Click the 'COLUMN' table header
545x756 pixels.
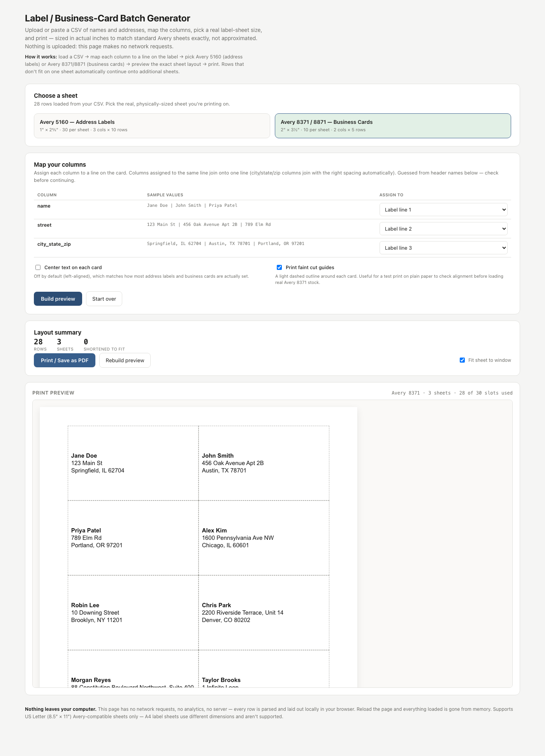pyautogui.click(x=47, y=195)
